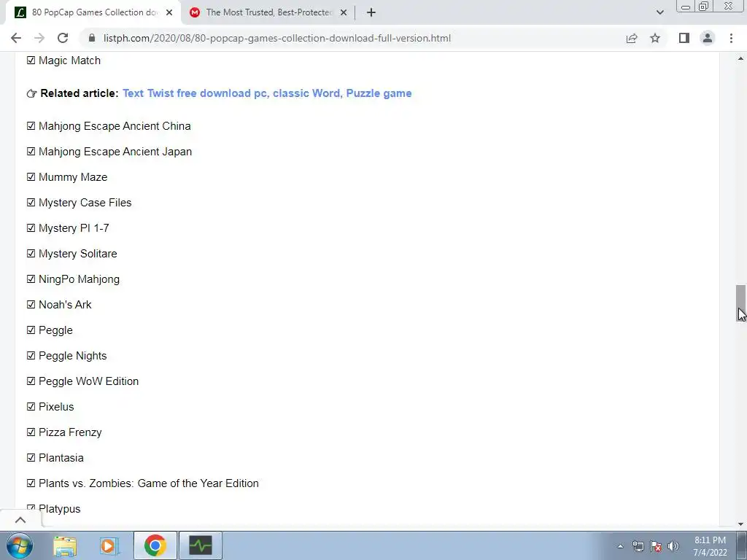Click the Chrome taskbar icon
The width and height of the screenshot is (747, 560).
155,545
